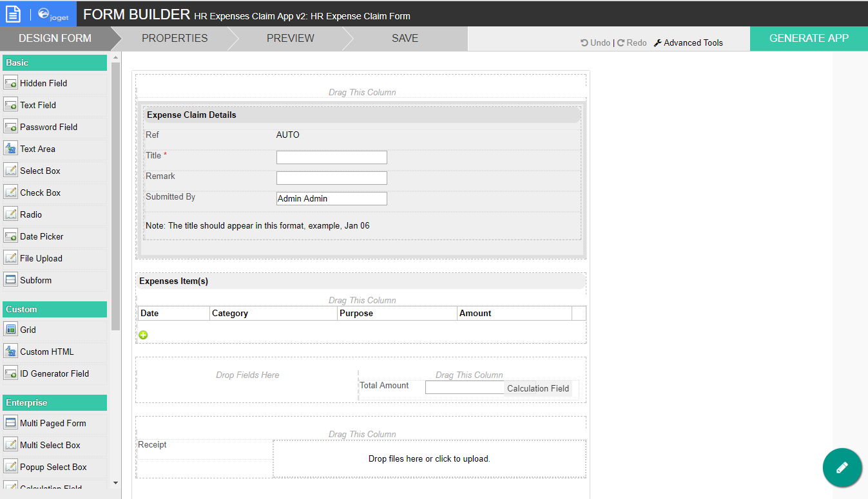Pick the Date Picker element icon
Image resolution: width=868 pixels, height=499 pixels.
[x=10, y=237]
